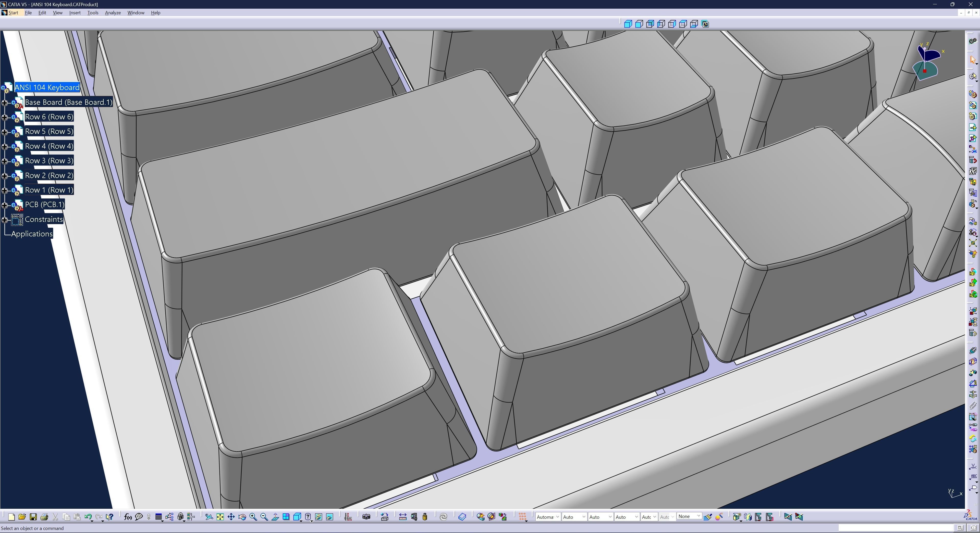The image size is (980, 533).
Task: Open the None layer dropdown
Action: pyautogui.click(x=689, y=516)
